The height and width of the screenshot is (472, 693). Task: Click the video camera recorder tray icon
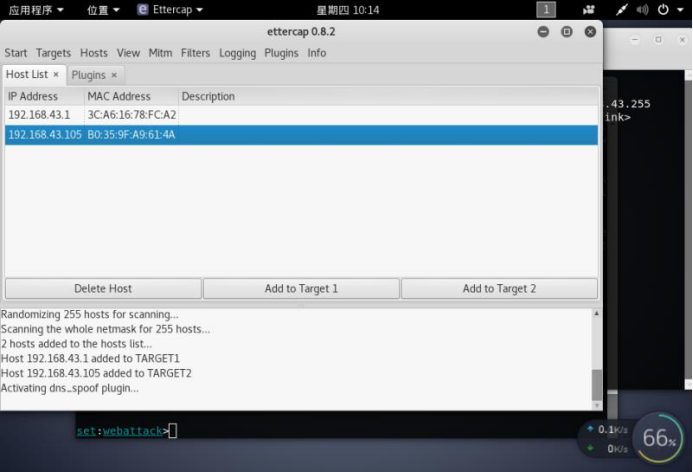589,10
